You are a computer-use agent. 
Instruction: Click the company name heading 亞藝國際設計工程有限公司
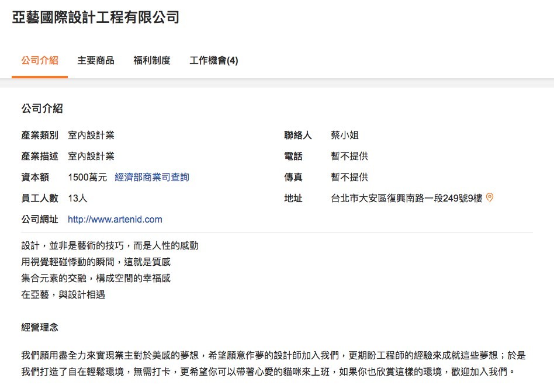point(96,18)
